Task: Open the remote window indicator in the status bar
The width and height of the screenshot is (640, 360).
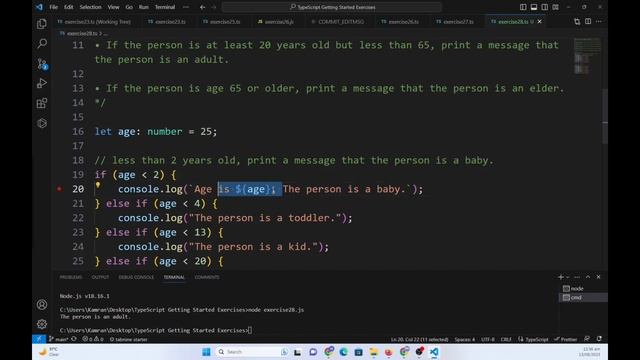Action: [39, 339]
